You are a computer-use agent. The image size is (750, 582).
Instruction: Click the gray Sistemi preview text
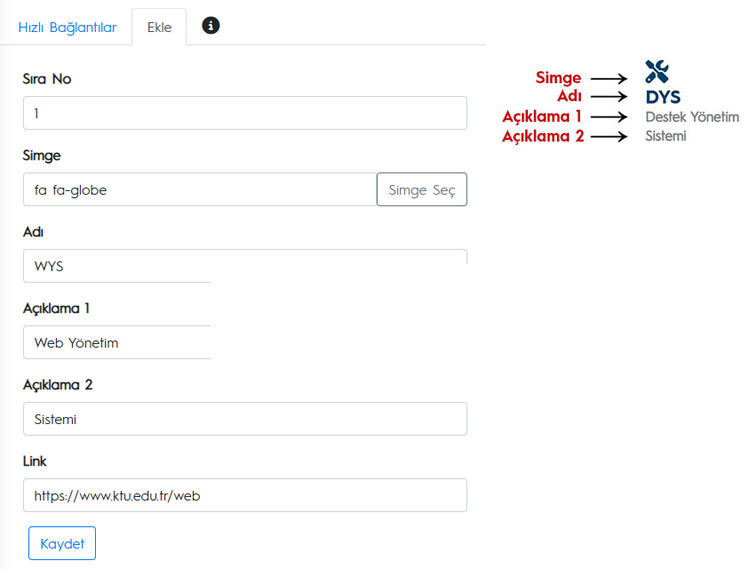666,136
